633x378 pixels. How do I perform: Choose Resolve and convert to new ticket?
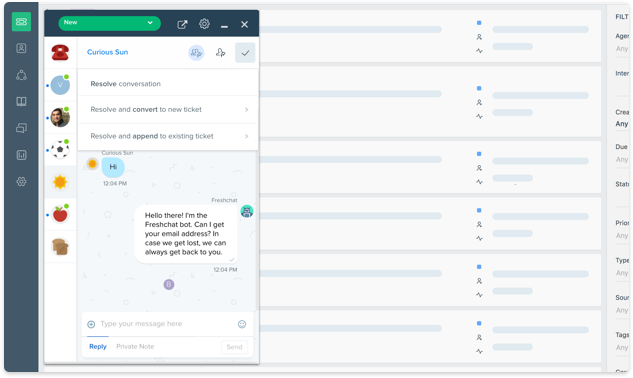point(168,109)
